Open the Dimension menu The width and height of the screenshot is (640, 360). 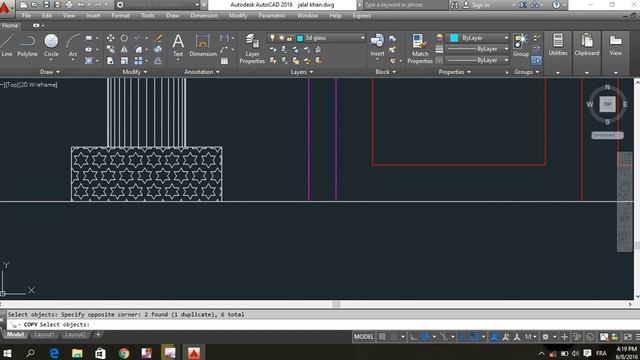coord(204,16)
